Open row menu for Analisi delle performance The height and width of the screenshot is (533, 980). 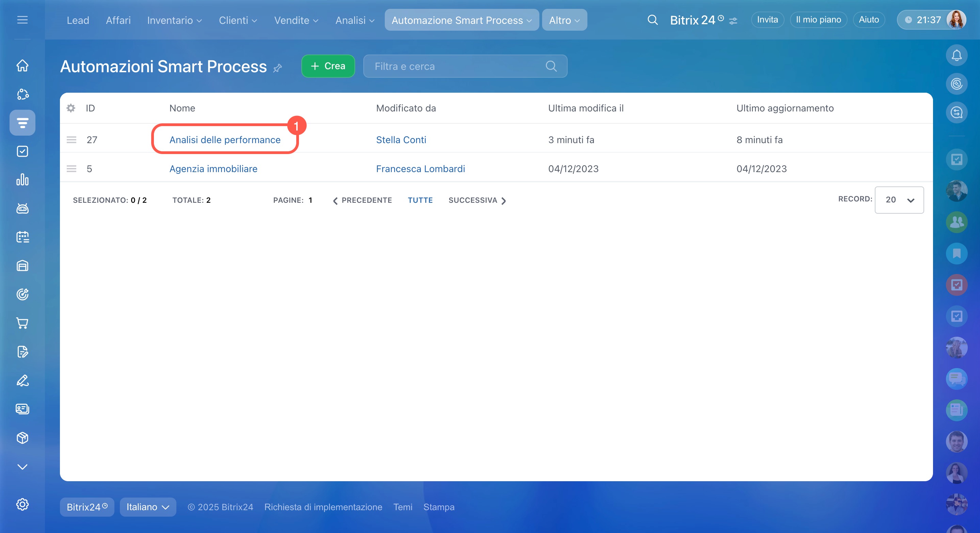click(72, 140)
